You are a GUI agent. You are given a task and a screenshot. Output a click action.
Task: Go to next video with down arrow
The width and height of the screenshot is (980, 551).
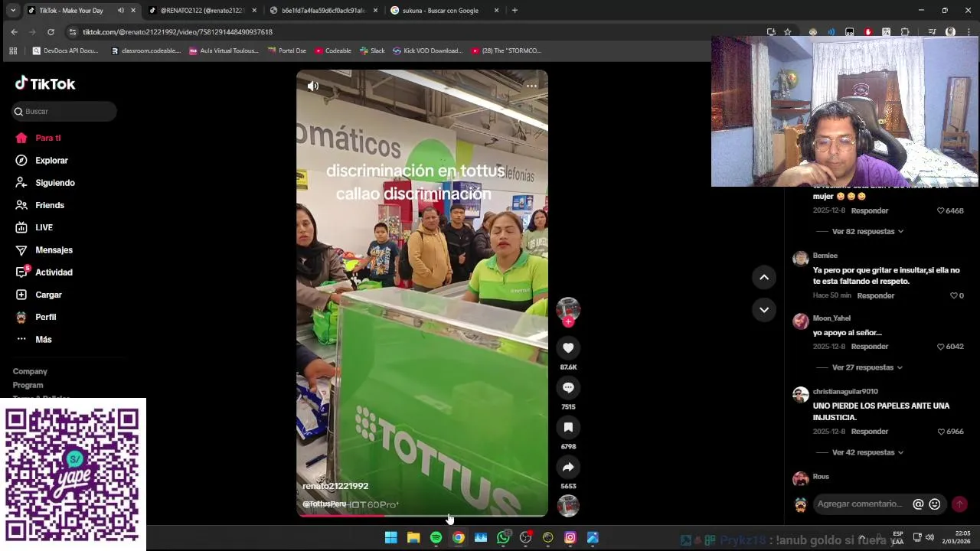pos(764,309)
